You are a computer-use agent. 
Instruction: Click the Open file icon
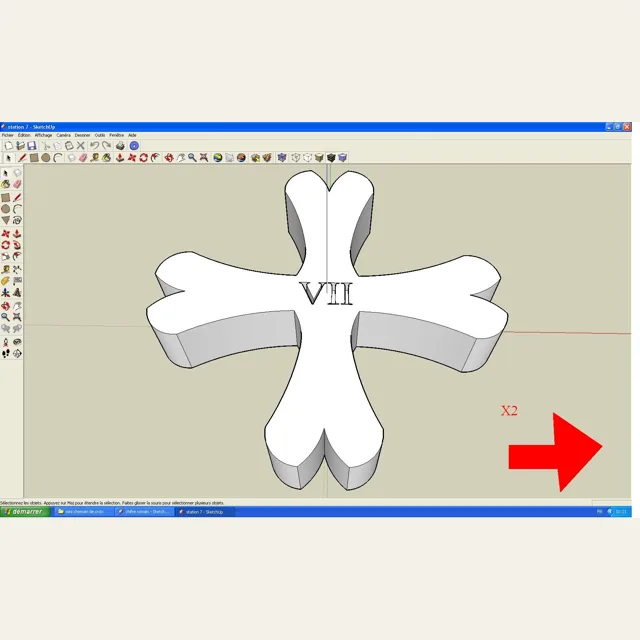pyautogui.click(x=20, y=146)
